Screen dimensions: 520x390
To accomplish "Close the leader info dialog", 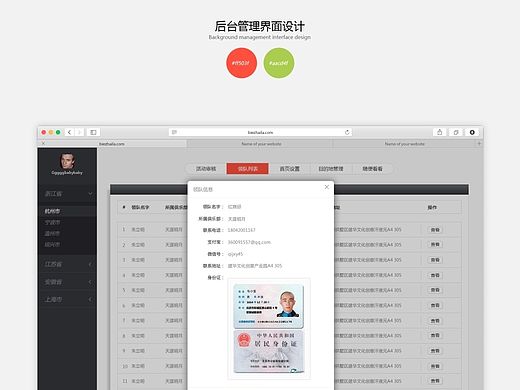I will click(x=327, y=187).
